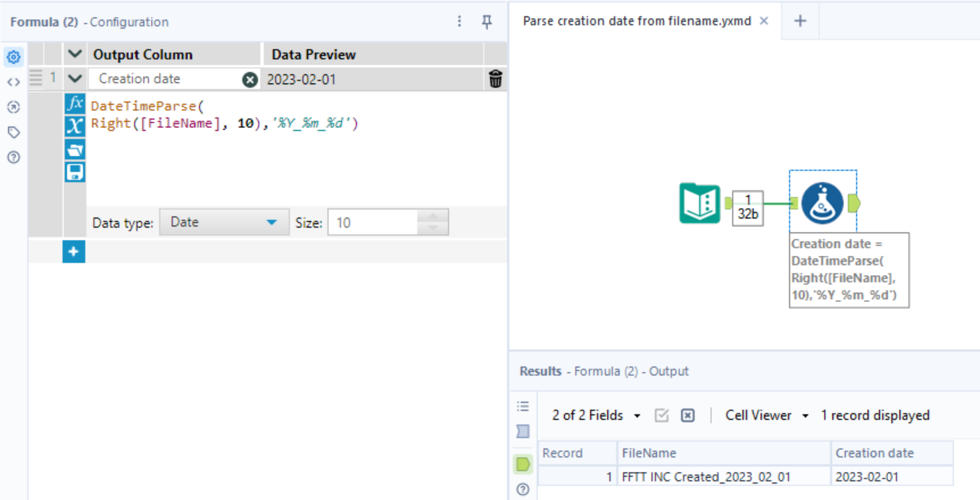Increase the Size value with the stepper

[x=432, y=216]
